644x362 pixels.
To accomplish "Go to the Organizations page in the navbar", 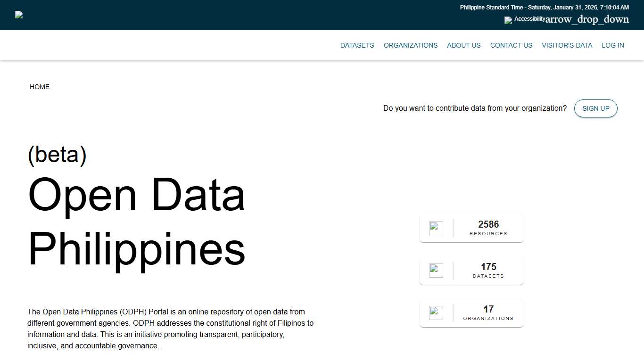I will point(410,45).
